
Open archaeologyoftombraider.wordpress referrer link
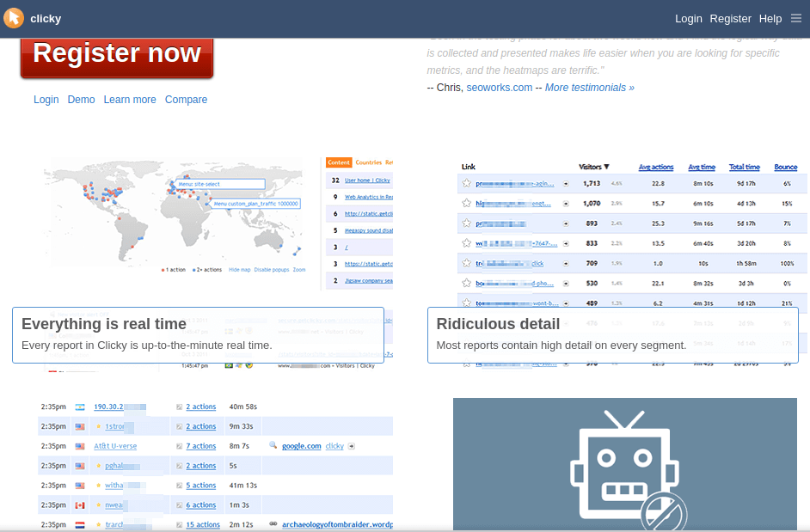[x=337, y=525]
